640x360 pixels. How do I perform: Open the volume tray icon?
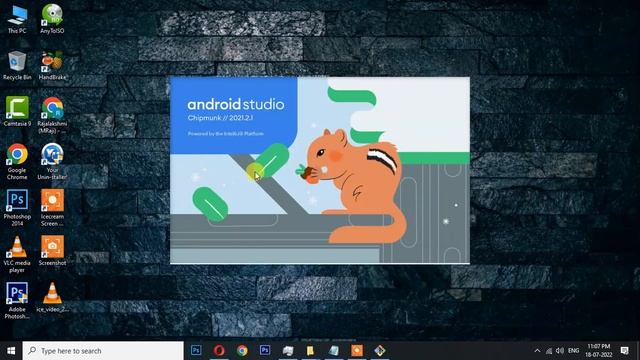pos(560,351)
